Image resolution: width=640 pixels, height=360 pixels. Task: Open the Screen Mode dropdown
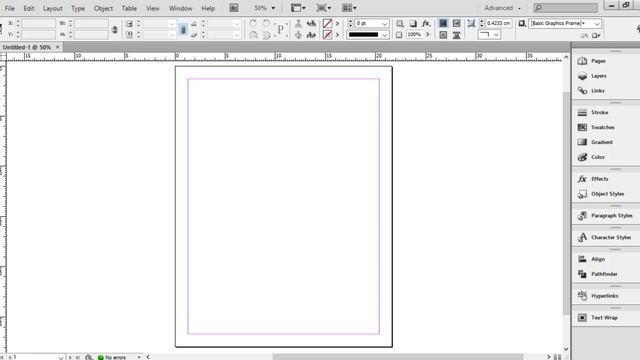pos(324,8)
